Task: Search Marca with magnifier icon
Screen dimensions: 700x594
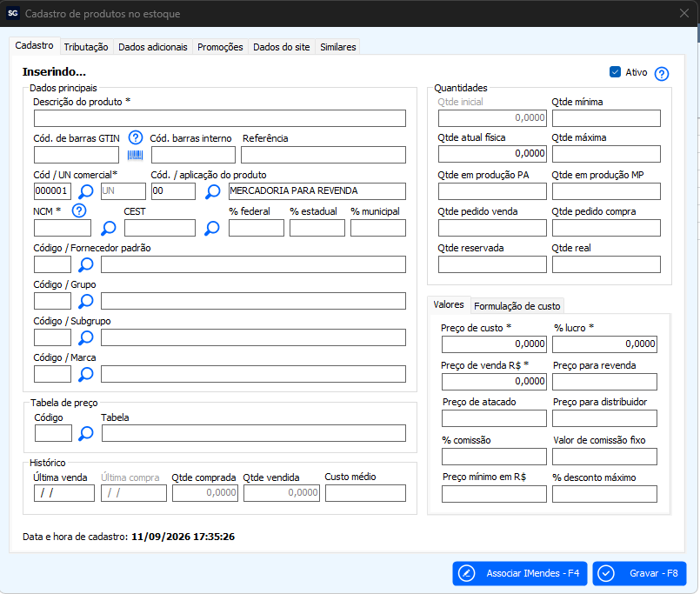Action: pyautogui.click(x=86, y=374)
